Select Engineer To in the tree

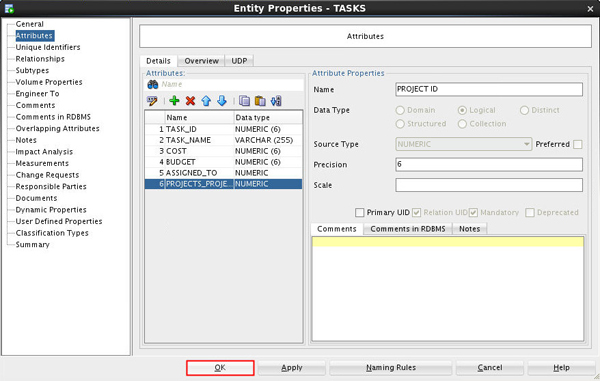(x=37, y=94)
